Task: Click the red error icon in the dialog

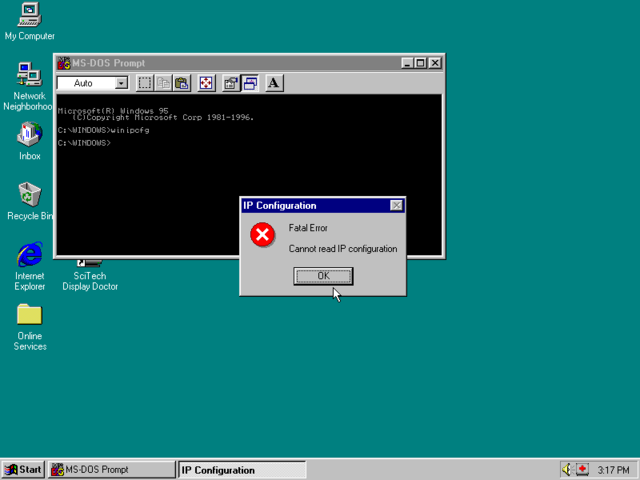Action: 262,235
